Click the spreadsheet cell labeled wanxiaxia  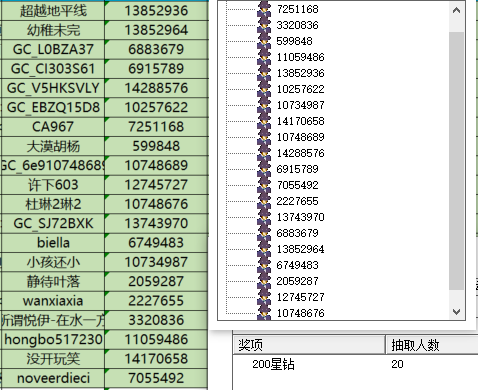[53, 301]
